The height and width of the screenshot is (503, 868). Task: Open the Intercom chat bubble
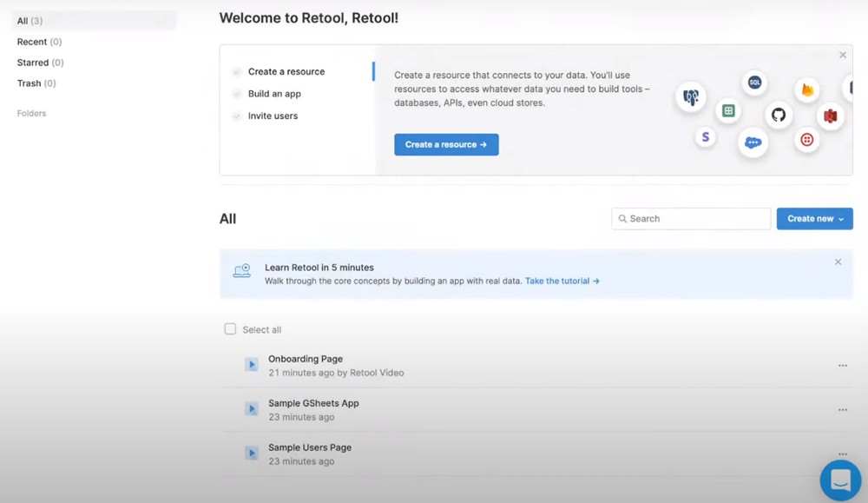coord(839,480)
